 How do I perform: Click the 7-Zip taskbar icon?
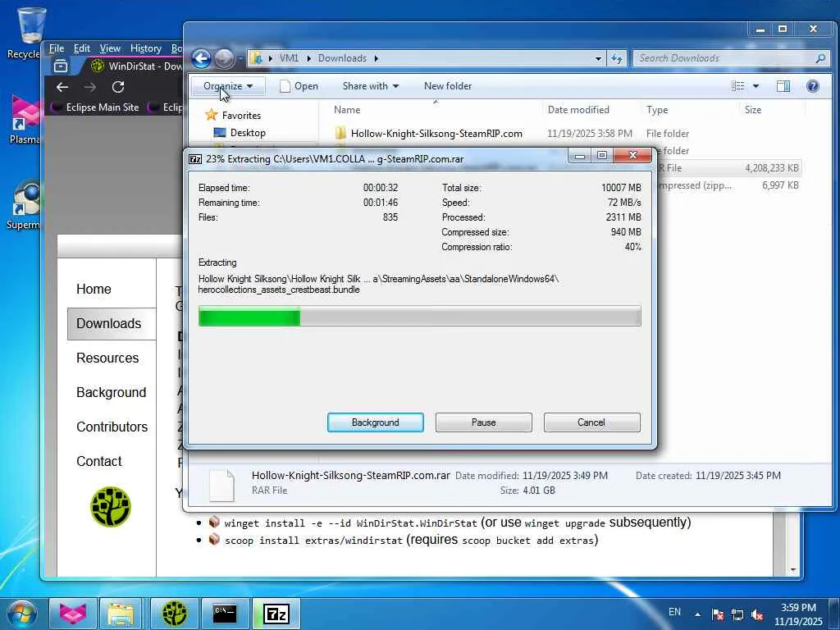coord(276,614)
